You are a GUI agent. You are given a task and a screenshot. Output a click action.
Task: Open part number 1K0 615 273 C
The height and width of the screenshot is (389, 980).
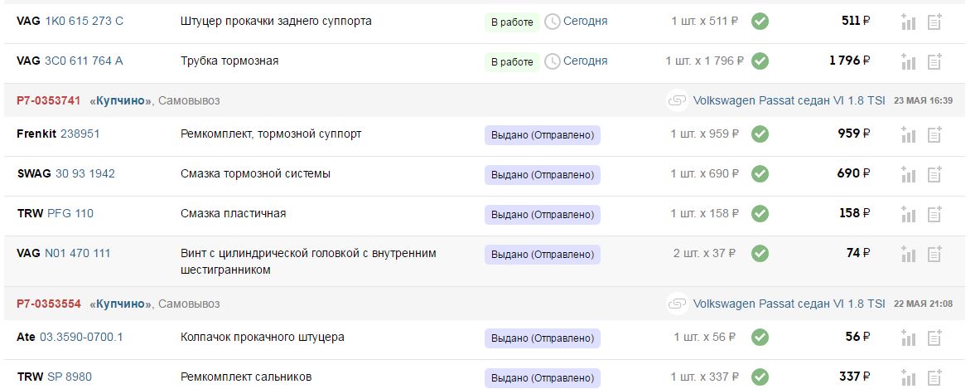(84, 21)
